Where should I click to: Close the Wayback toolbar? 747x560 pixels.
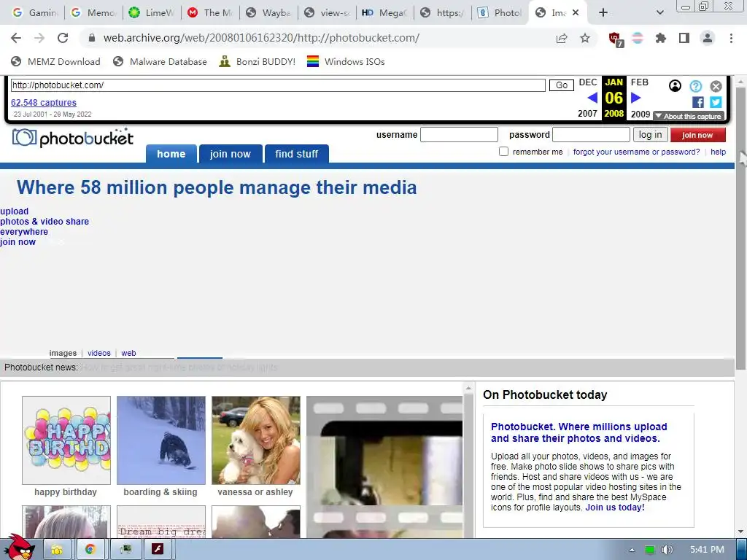716,86
